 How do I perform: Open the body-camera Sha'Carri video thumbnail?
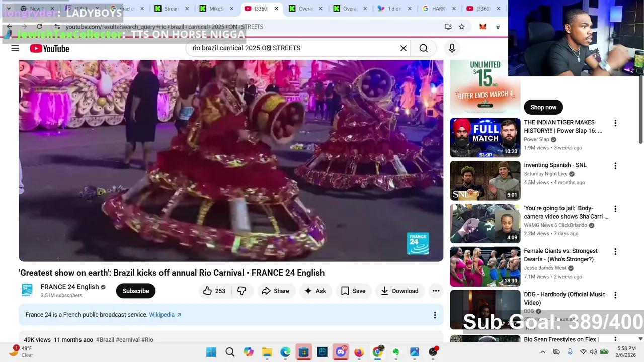(x=485, y=224)
